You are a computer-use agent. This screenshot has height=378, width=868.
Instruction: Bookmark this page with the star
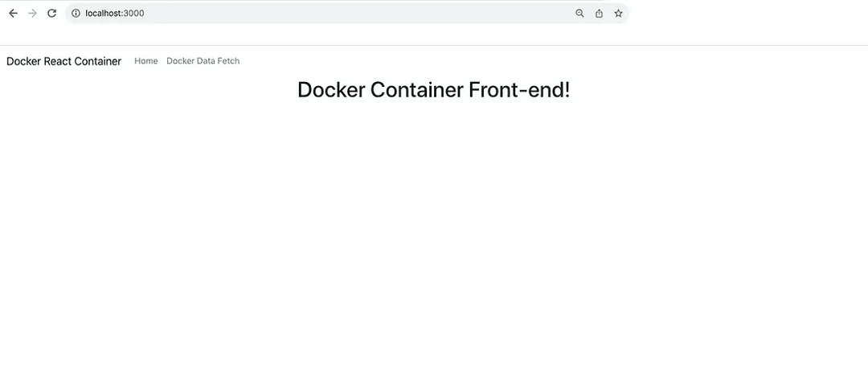click(x=618, y=13)
